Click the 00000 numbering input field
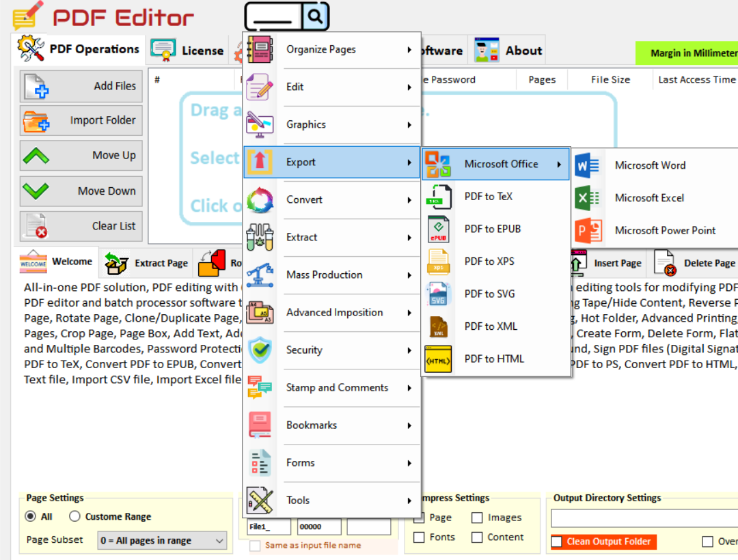738x560 pixels. point(319,527)
